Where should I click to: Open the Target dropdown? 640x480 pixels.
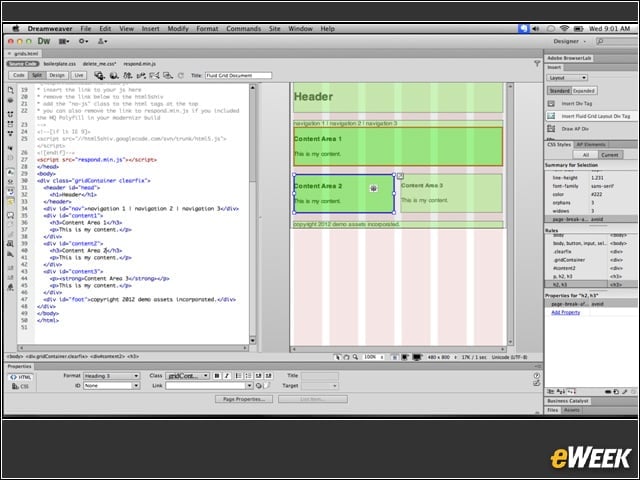320,386
